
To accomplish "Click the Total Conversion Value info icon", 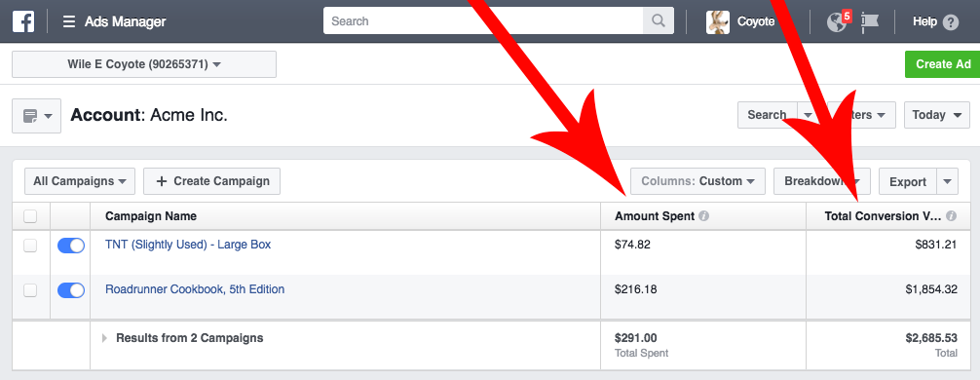I will 951,216.
